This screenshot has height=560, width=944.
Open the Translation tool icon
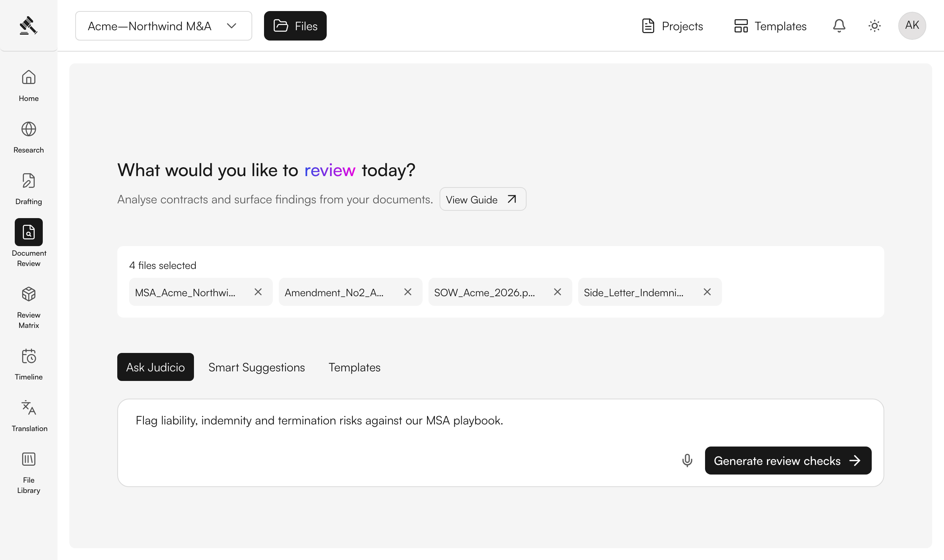click(29, 407)
